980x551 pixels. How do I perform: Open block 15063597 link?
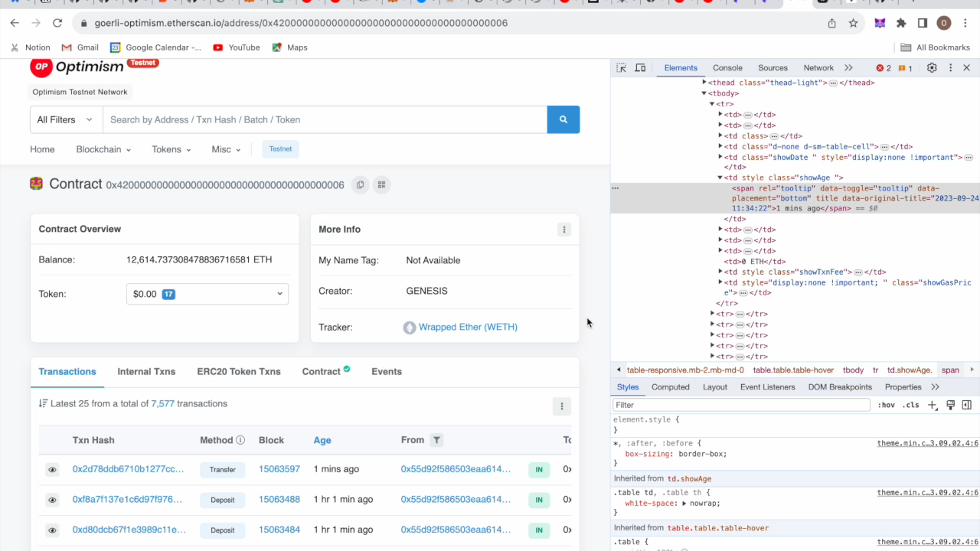tap(279, 469)
